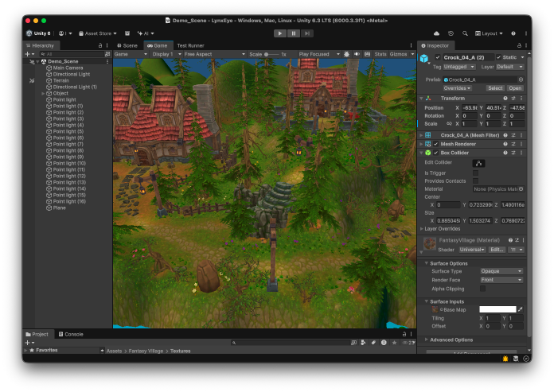554x392 pixels.
Task: Toggle the Scale constrain proportions link icon
Action: coord(449,124)
